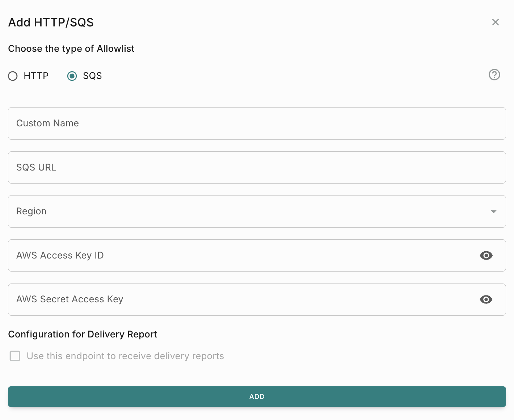Close the Add HTTP/SQS dialog
Image resolution: width=514 pixels, height=420 pixels.
pos(495,22)
